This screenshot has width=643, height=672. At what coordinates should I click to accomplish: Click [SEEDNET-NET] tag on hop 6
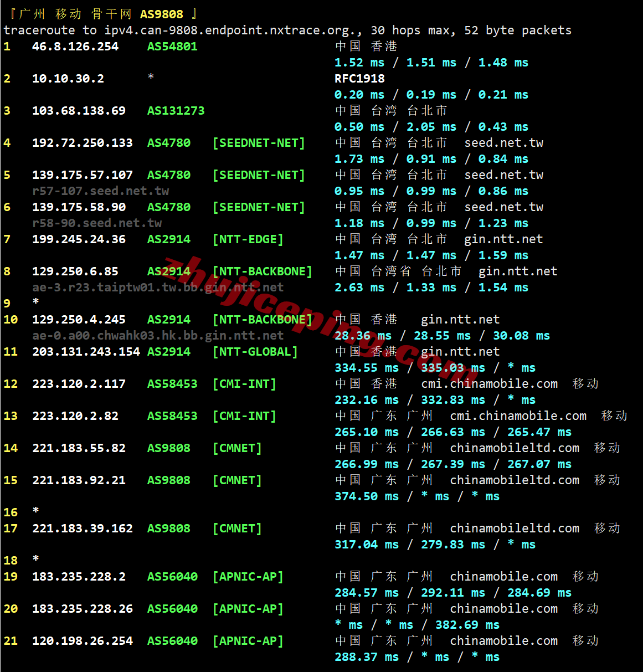[x=259, y=207]
